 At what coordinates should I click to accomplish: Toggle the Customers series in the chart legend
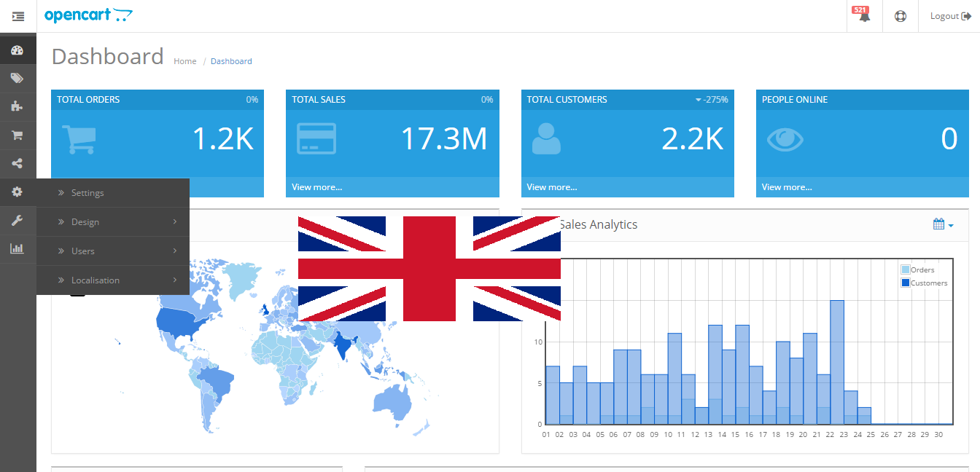tap(921, 283)
